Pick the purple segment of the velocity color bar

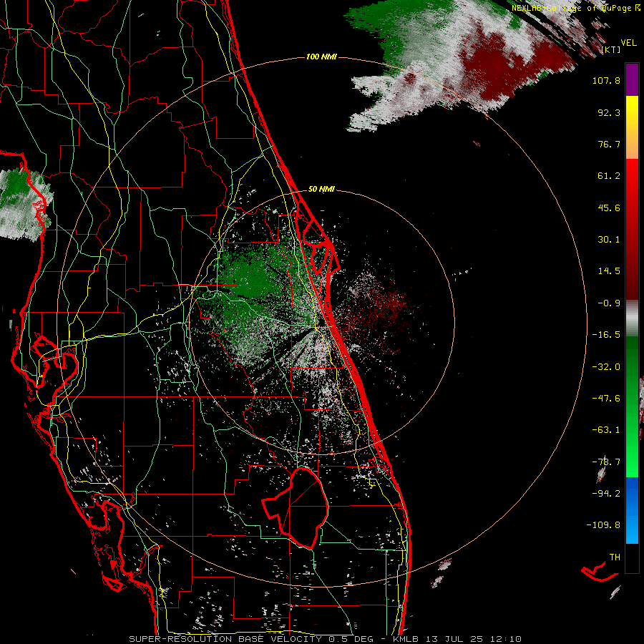(632, 79)
